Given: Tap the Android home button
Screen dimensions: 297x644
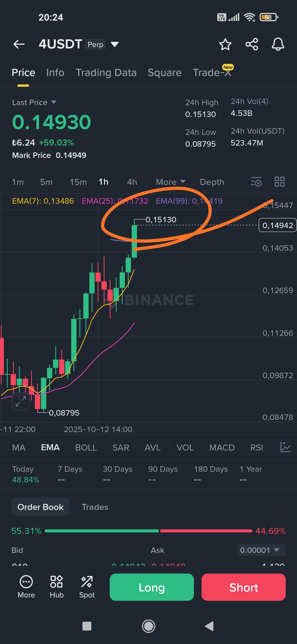Looking at the screenshot, I should 148,626.
